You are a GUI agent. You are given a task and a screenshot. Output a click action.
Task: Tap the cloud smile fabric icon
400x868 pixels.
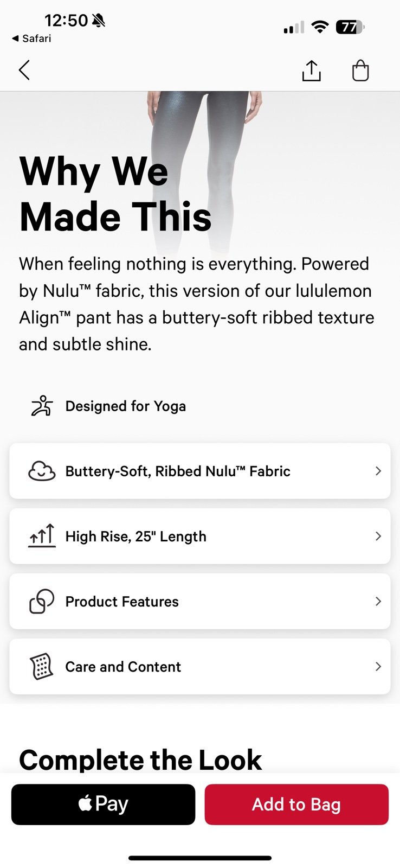(42, 471)
